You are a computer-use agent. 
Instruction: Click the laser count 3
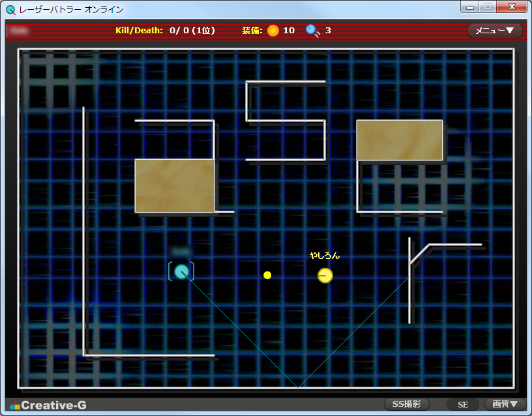[328, 31]
